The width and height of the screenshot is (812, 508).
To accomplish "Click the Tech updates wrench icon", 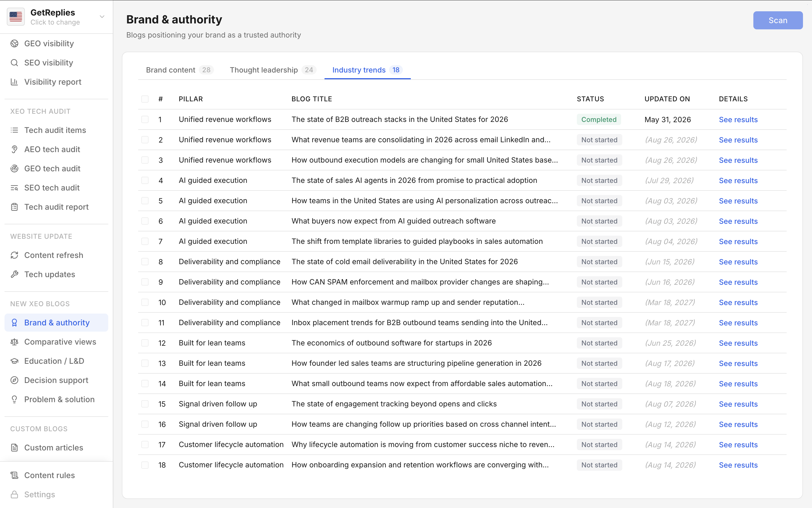I will [x=14, y=275].
